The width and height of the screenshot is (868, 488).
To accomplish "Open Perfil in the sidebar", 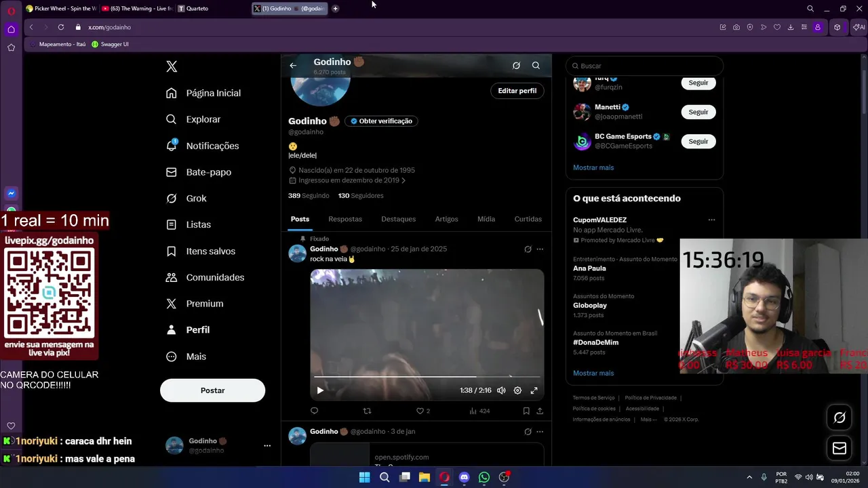I will 188,330.
